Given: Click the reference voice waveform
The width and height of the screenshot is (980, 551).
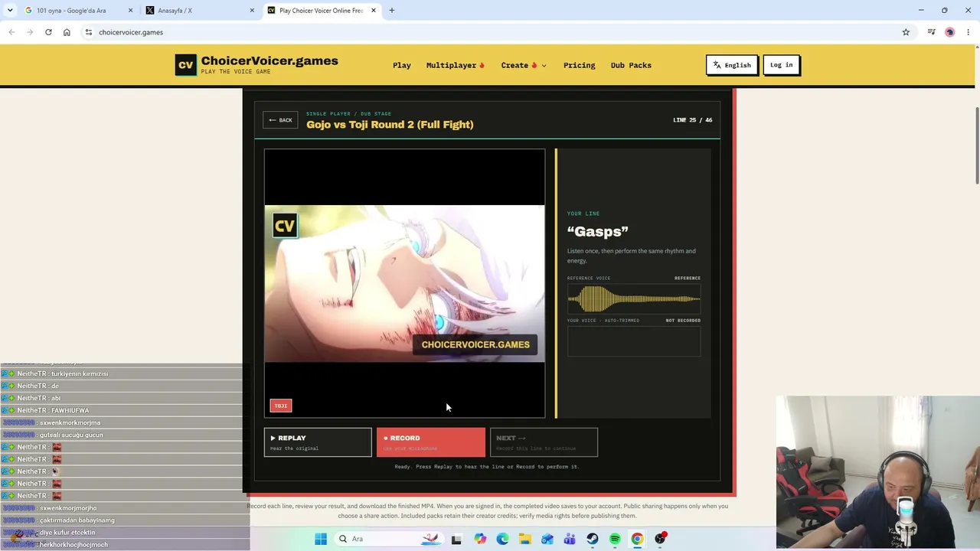Looking at the screenshot, I should coord(634,298).
